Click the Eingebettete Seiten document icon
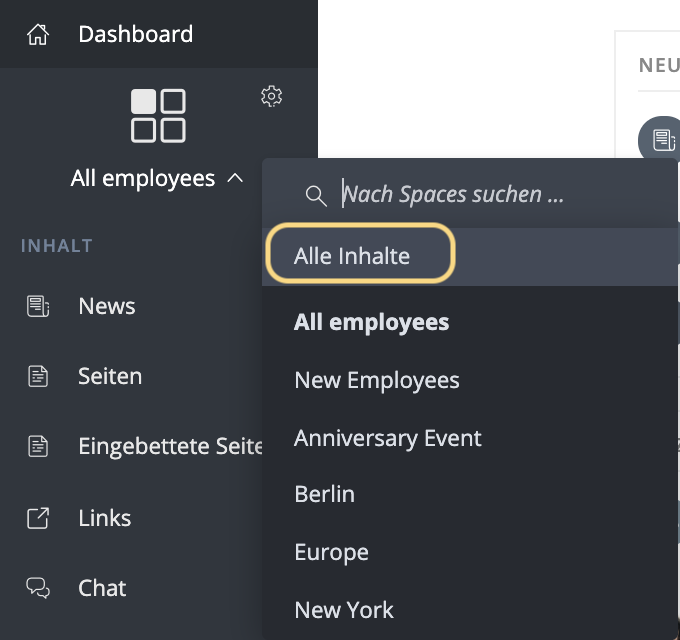Viewport: 680px width, 640px height. click(x=38, y=447)
